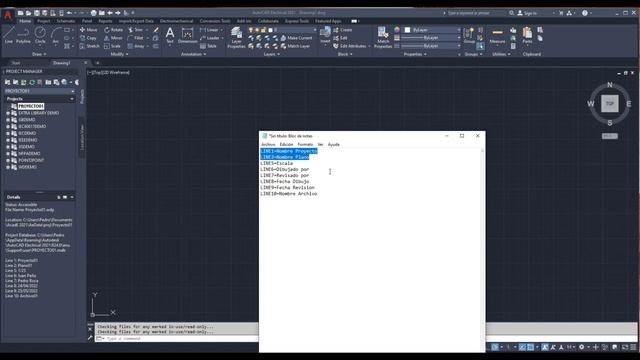This screenshot has width=640, height=360.
Task: Click the Paste clipboard icon
Action: 527,35
